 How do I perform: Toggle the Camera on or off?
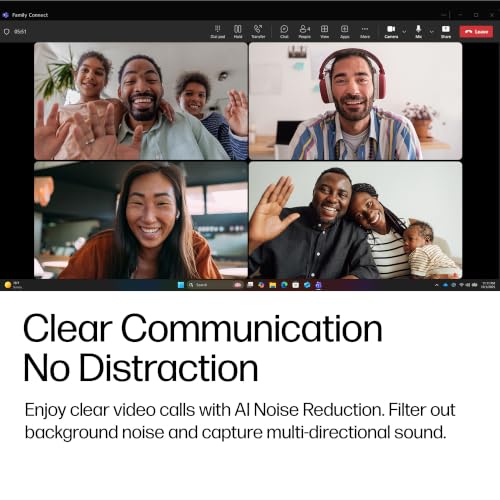coord(391,32)
